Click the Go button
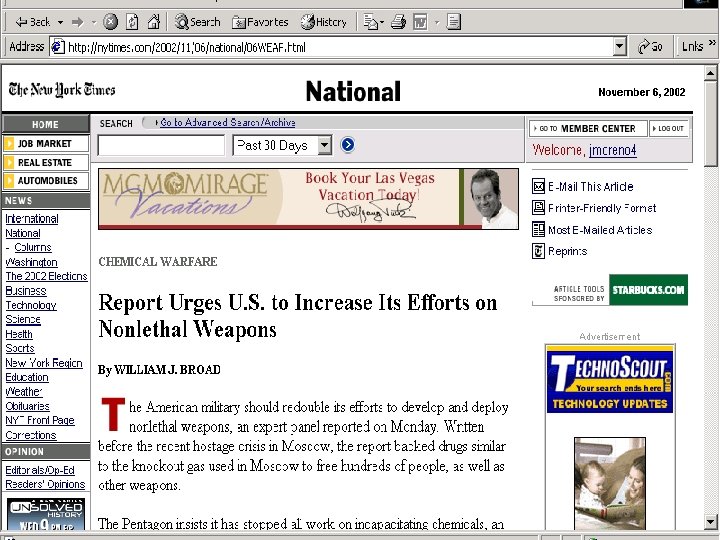Image resolution: width=720 pixels, height=540 pixels. point(650,46)
